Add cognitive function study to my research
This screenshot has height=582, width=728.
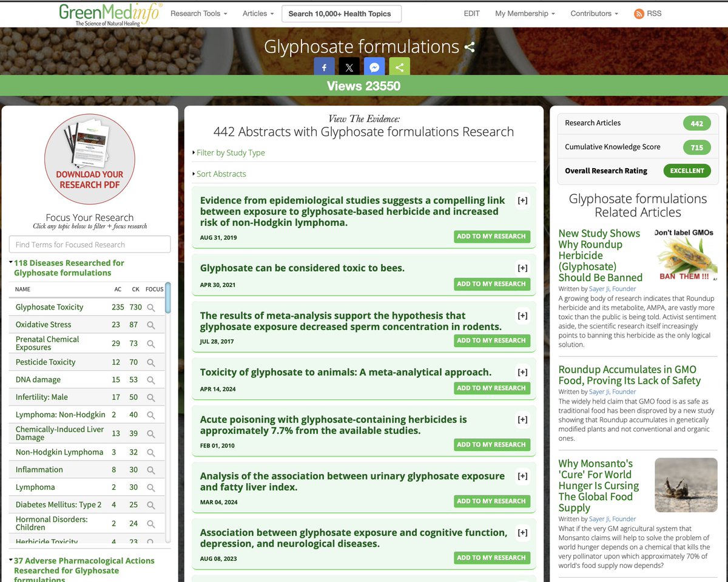click(x=491, y=558)
